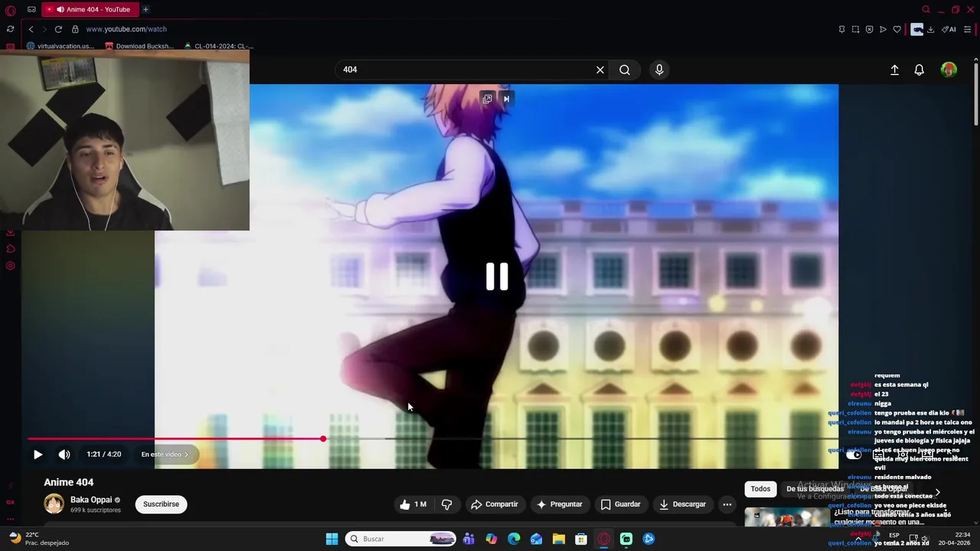Click the Compartir button
The height and width of the screenshot is (551, 980).
(495, 504)
